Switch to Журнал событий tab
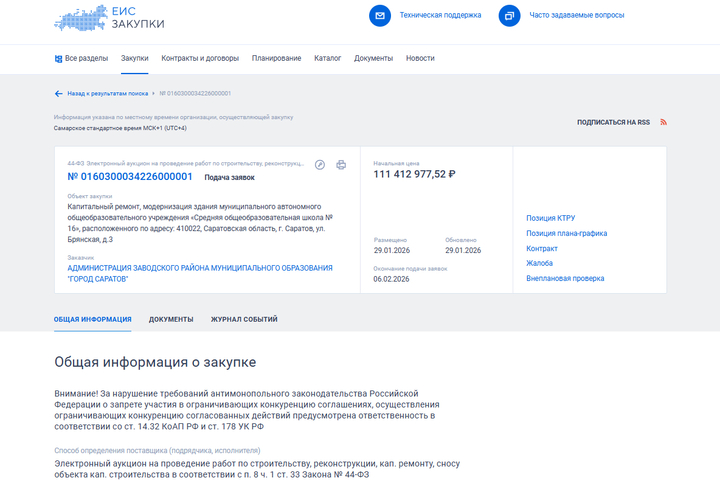The width and height of the screenshot is (720, 480). (244, 319)
